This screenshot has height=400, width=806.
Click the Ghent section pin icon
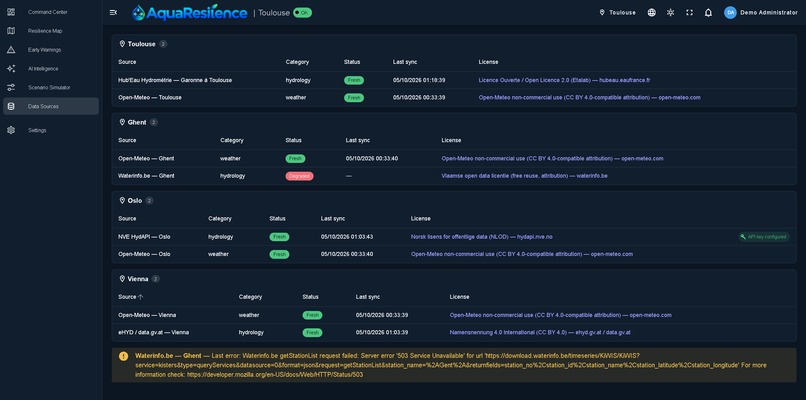click(122, 122)
